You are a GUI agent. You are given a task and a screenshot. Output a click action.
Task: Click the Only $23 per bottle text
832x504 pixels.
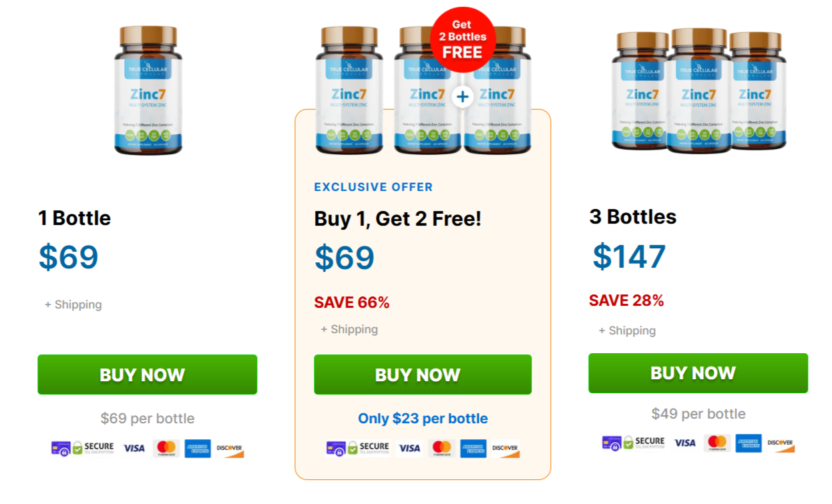423,419
